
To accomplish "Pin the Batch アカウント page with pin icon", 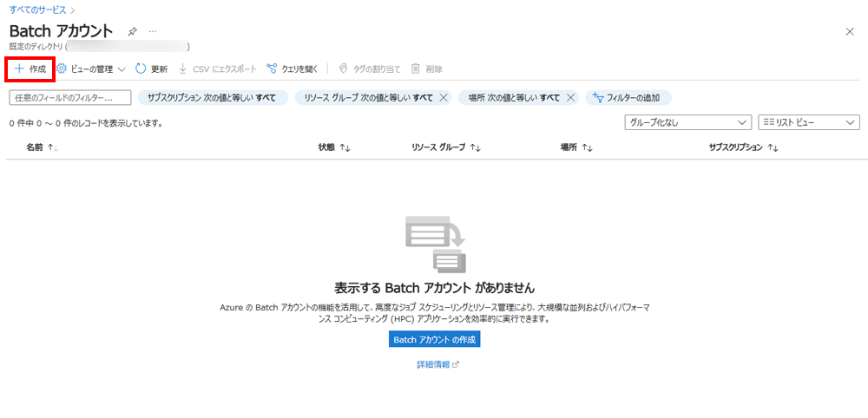I will 132,31.
